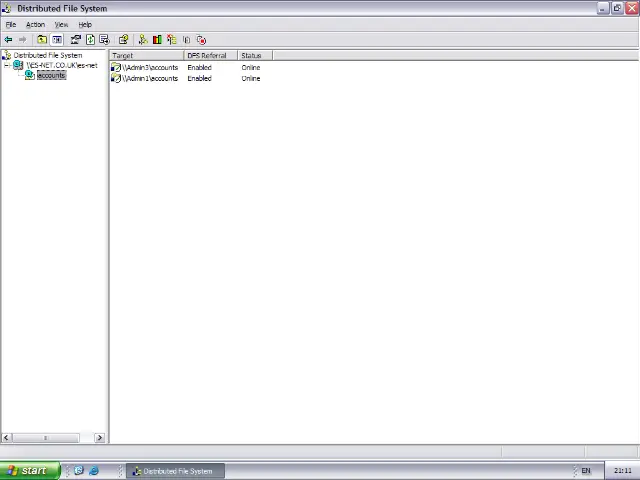Click the tree icon with red asterisk
Image resolution: width=640 pixels, height=480 pixels.
coord(172,40)
